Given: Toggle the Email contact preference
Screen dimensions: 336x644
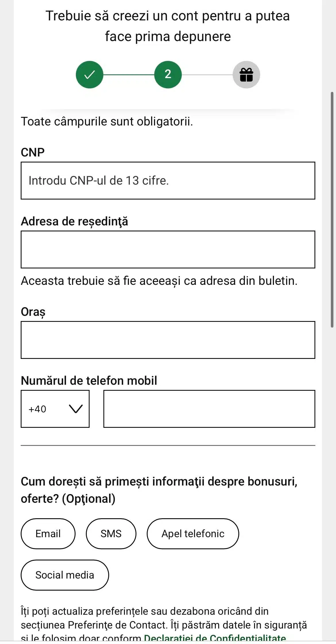Looking at the screenshot, I should pyautogui.click(x=48, y=534).
